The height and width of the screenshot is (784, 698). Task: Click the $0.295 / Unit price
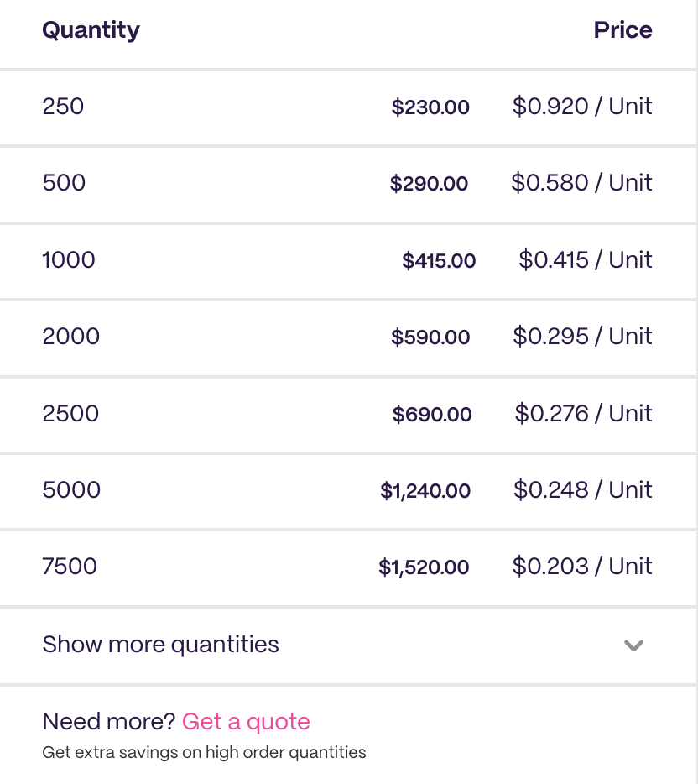click(x=582, y=337)
